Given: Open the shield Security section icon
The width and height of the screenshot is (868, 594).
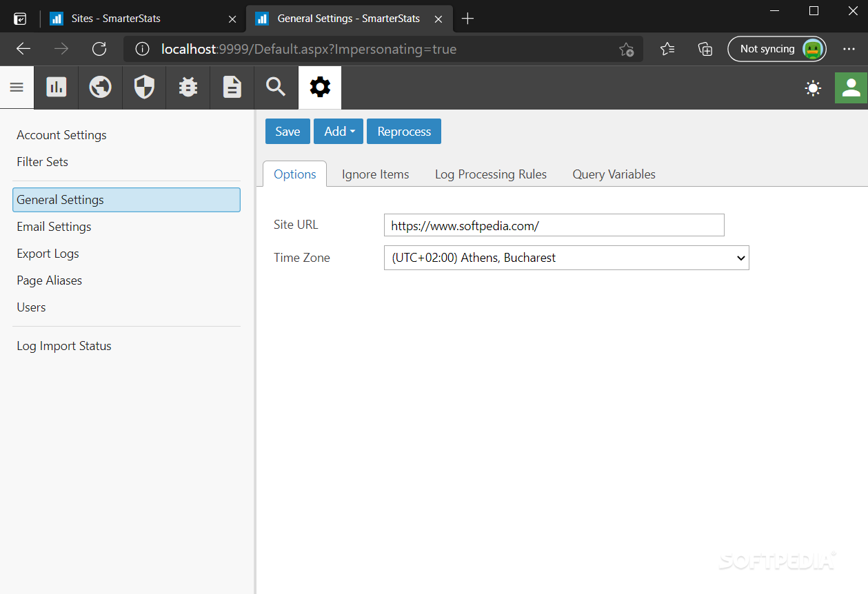Looking at the screenshot, I should pyautogui.click(x=144, y=88).
